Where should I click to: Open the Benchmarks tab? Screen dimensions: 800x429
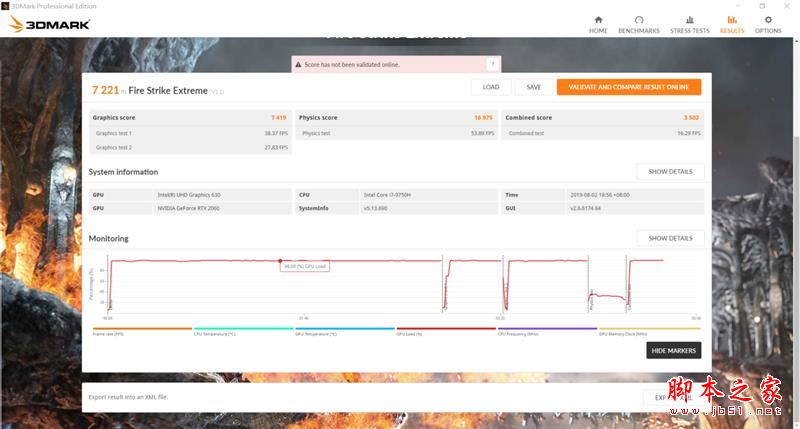(639, 24)
